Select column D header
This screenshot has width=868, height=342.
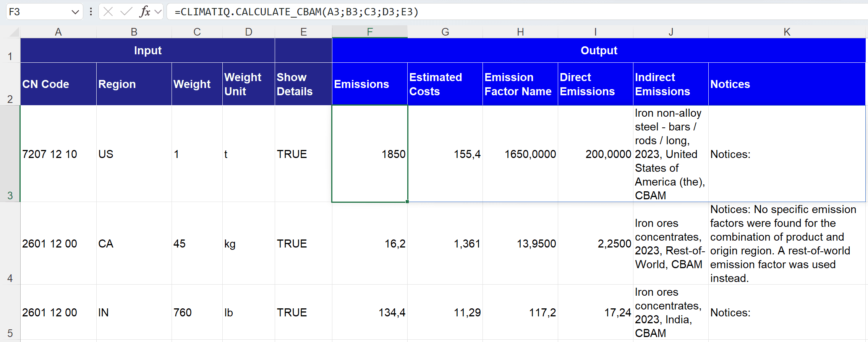tap(248, 32)
